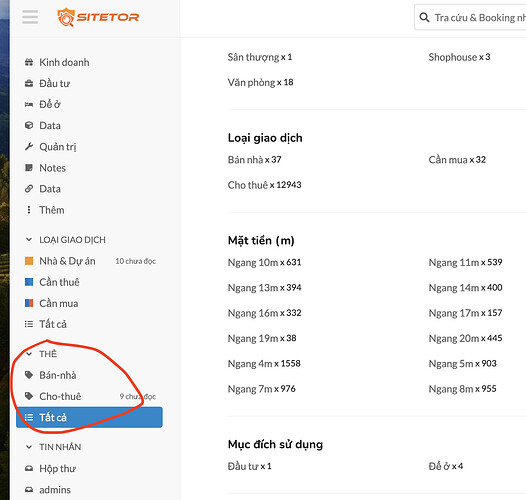Image resolution: width=526 pixels, height=500 pixels.
Task: Select Nhà & Dự án in the sidebar
Action: (67, 261)
